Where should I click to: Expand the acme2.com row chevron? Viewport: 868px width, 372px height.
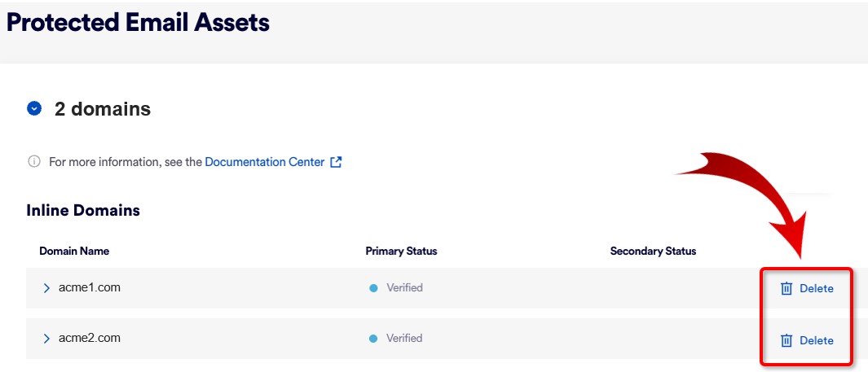46,339
